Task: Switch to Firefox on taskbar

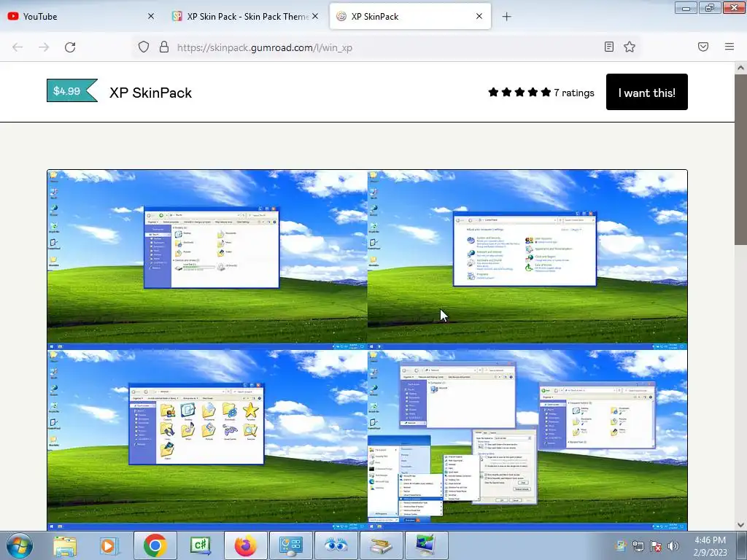Action: [x=245, y=545]
